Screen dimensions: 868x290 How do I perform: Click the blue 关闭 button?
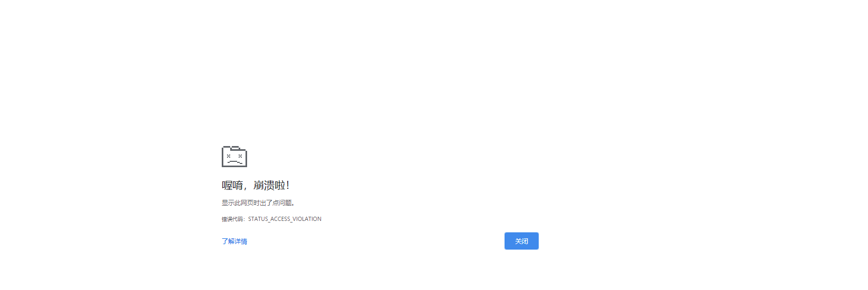[x=522, y=241]
